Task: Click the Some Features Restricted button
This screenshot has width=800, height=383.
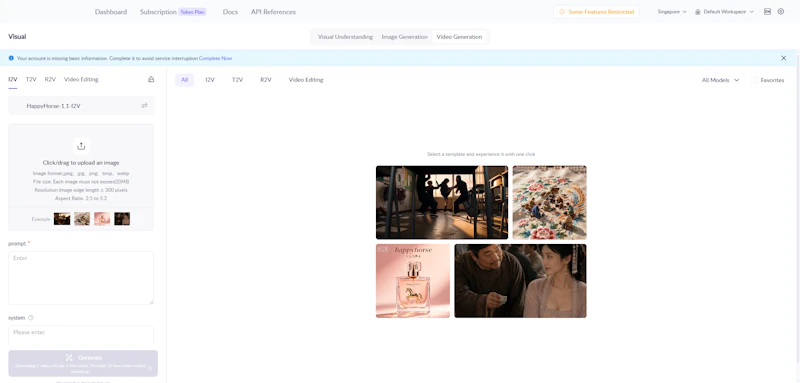Action: [x=596, y=12]
